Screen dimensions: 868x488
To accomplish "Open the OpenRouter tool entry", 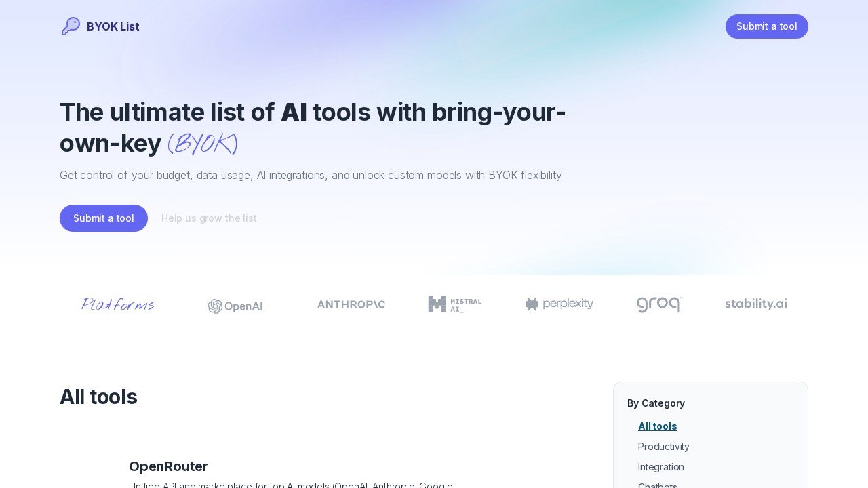I will [x=168, y=466].
